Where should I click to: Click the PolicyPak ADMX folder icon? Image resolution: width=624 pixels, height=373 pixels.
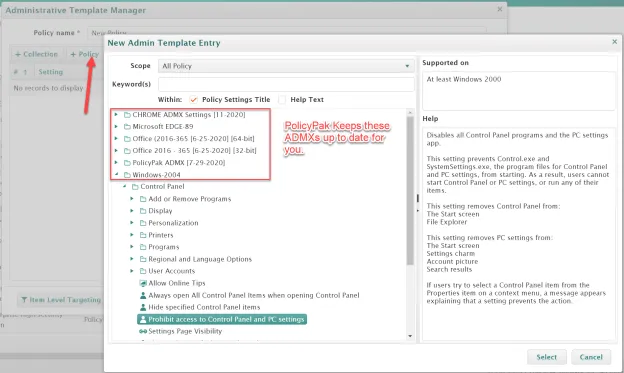127,163
